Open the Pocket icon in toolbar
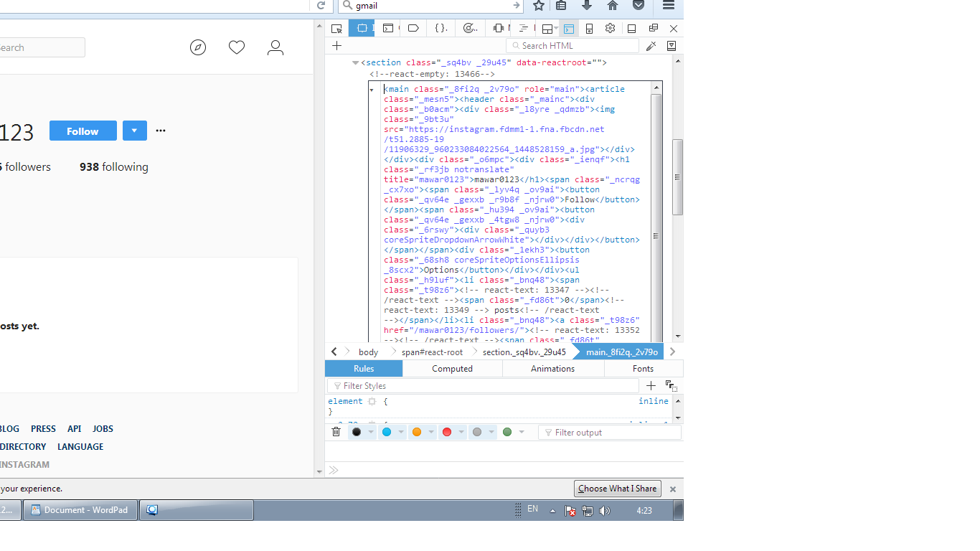 click(x=639, y=6)
